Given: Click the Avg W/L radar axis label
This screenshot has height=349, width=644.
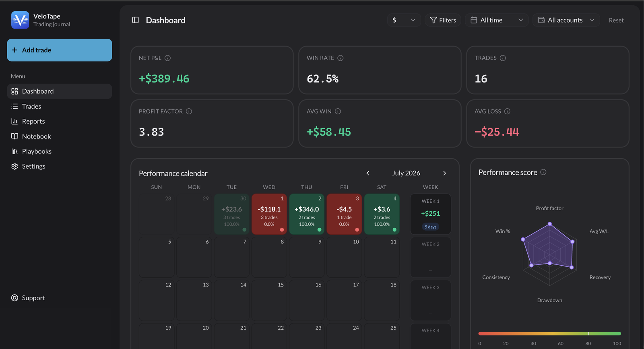Looking at the screenshot, I should pyautogui.click(x=599, y=231).
